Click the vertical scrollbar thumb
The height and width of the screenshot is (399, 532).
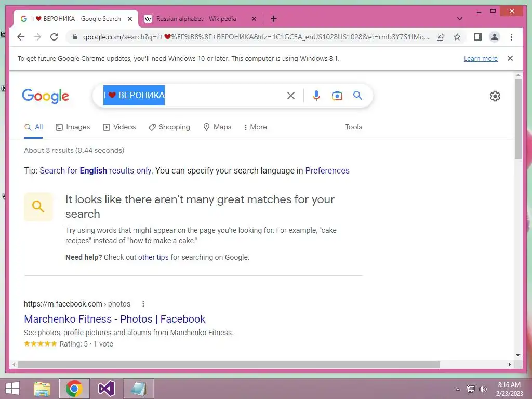(518, 119)
